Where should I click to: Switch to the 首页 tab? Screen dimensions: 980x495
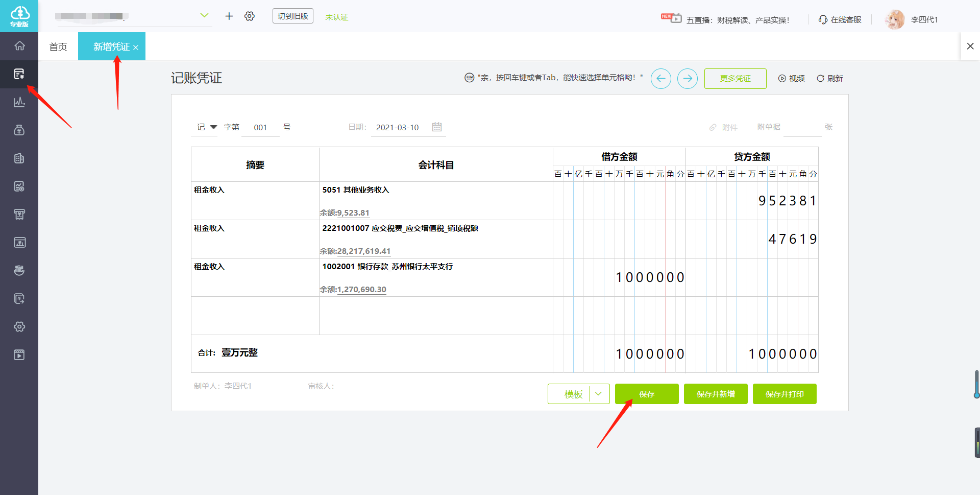tap(58, 47)
